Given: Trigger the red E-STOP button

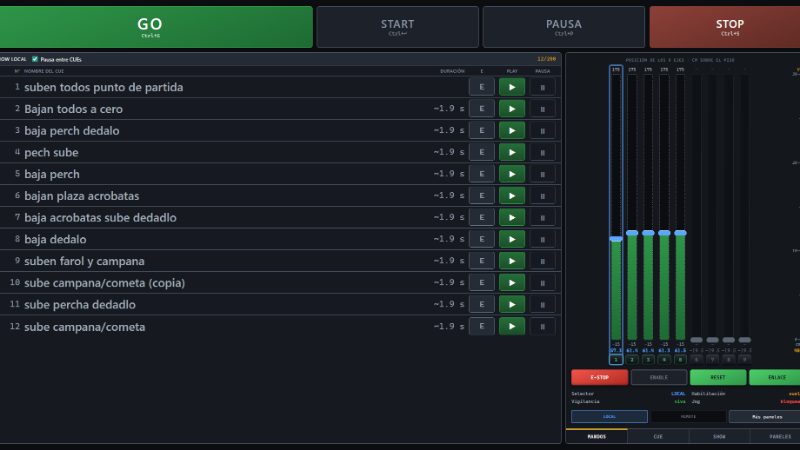Looking at the screenshot, I should (599, 377).
